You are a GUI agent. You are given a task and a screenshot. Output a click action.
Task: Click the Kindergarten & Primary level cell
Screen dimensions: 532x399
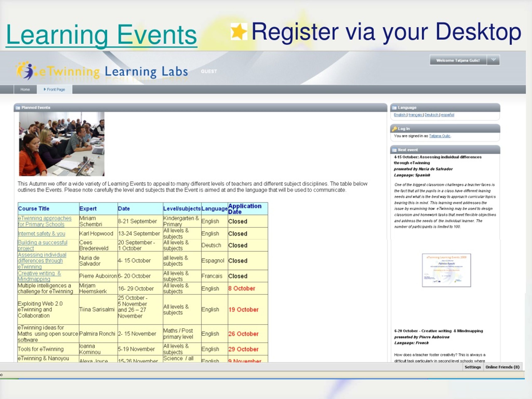point(182,221)
